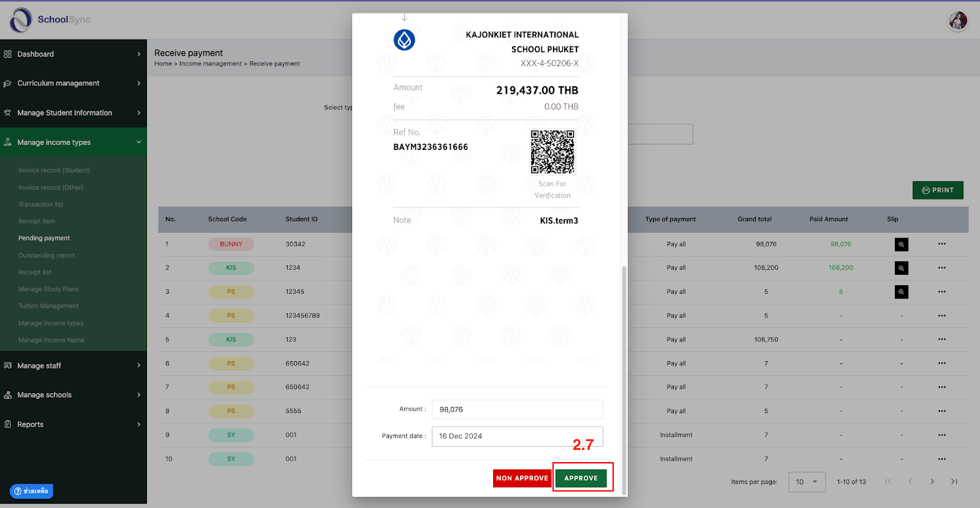Image resolution: width=980 pixels, height=508 pixels.
Task: Click the Dashboard grid icon
Action: pos(8,54)
